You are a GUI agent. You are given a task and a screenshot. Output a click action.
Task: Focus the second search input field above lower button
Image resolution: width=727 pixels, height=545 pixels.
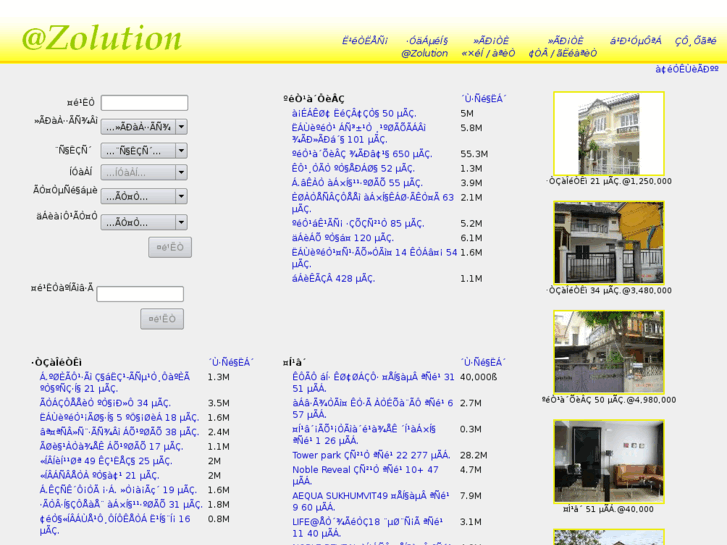[140, 294]
